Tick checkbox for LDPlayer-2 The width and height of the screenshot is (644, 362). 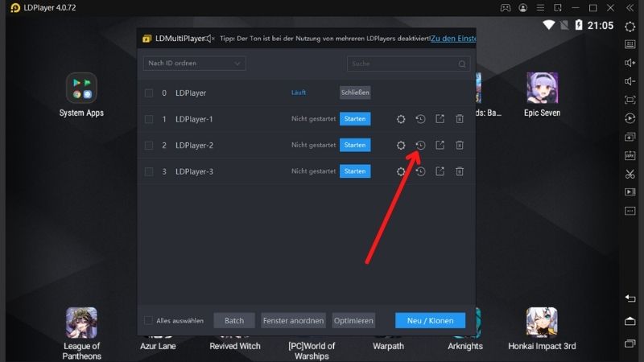click(x=149, y=146)
